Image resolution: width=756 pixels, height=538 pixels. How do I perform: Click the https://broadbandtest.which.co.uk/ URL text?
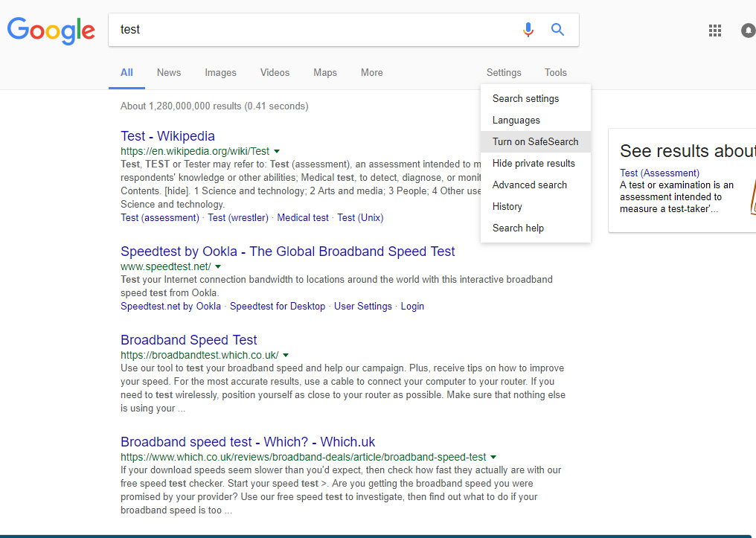click(199, 355)
